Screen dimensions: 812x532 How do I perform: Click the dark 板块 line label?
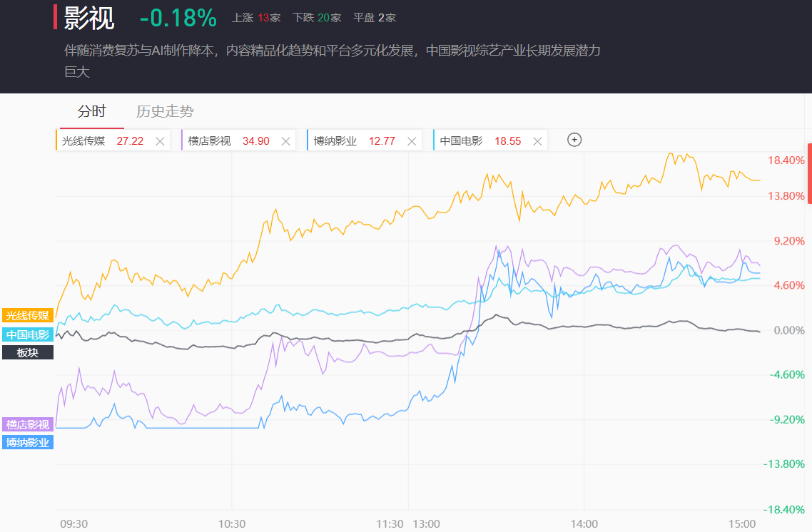(28, 352)
